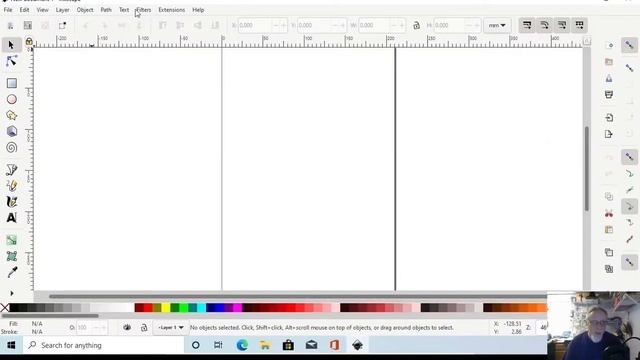Pick the magenta palette swatch
This screenshot has height=360, width=640.
point(237,308)
